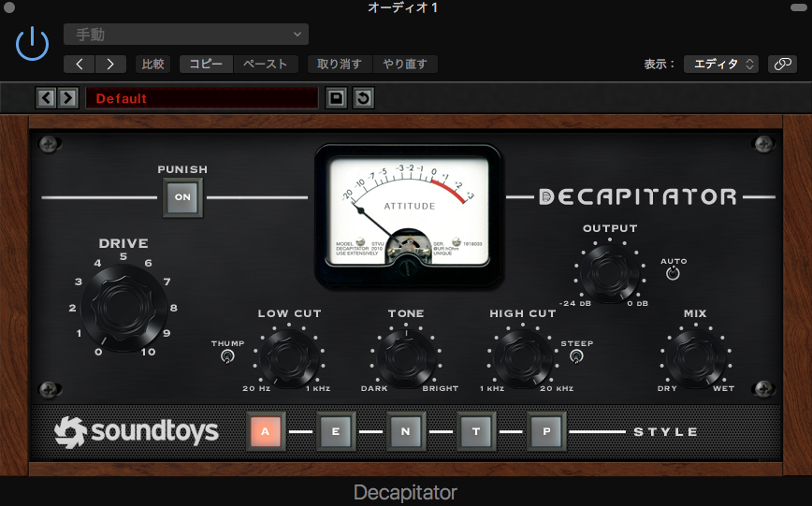Click the DECAPITATOR title logo
The image size is (812, 506).
click(637, 196)
